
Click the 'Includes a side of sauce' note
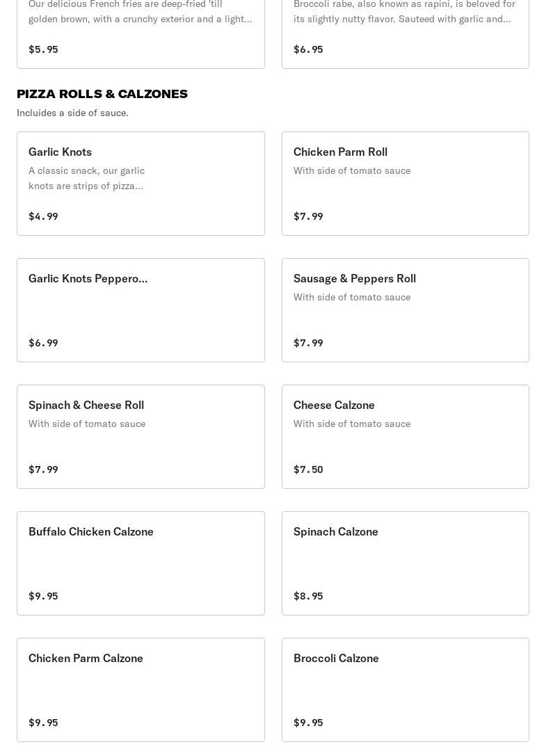pos(72,113)
